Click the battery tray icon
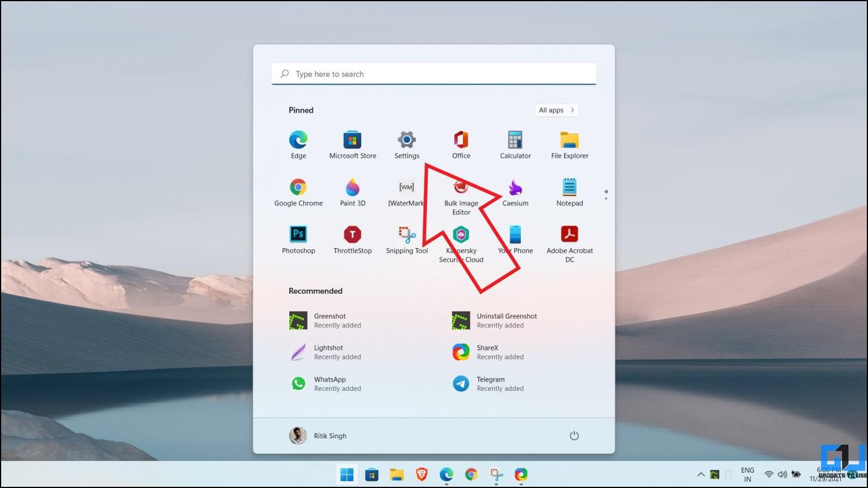The height and width of the screenshot is (488, 868). pos(796,475)
